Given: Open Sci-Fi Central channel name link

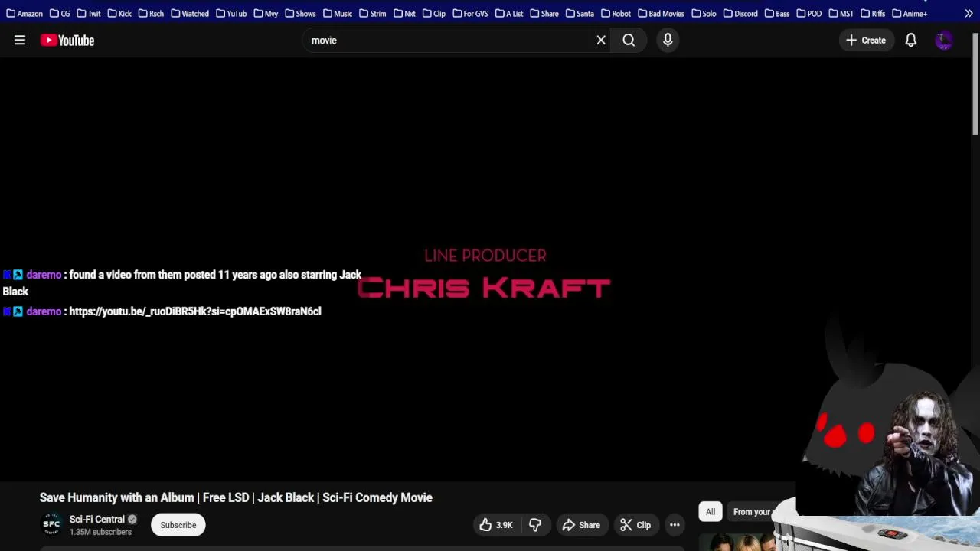Looking at the screenshot, I should pyautogui.click(x=97, y=519).
